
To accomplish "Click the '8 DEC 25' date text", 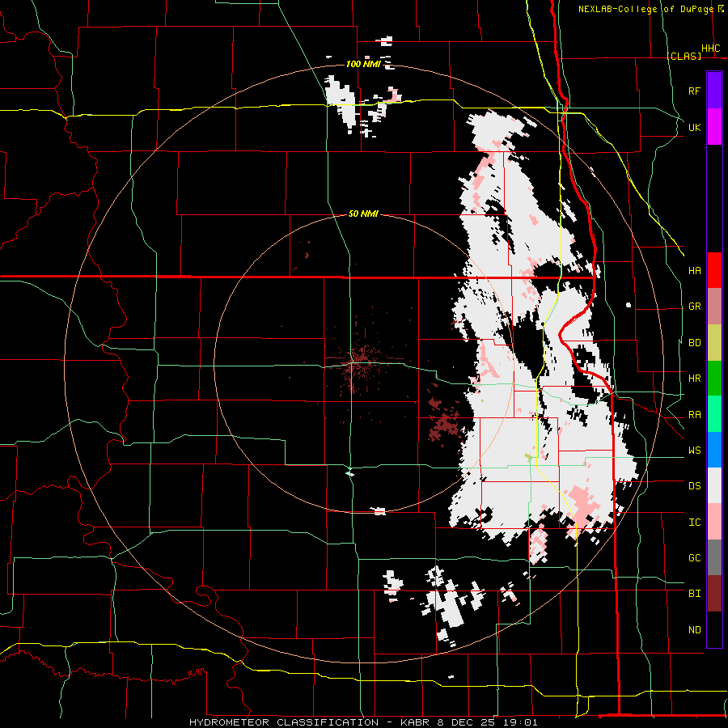I will (467, 722).
